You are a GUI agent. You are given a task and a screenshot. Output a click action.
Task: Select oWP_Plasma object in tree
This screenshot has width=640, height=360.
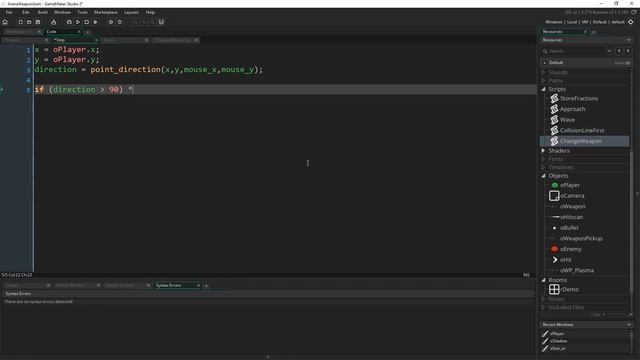point(577,270)
